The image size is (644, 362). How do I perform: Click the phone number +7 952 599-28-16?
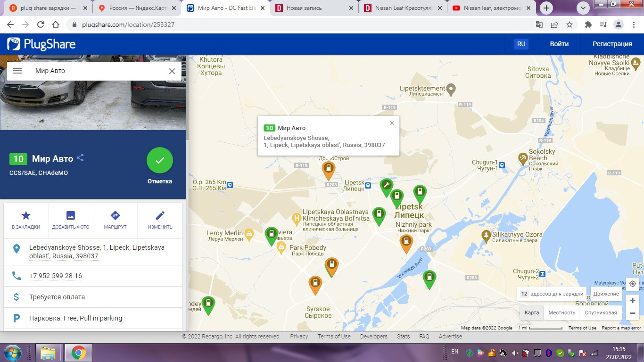[x=56, y=276]
